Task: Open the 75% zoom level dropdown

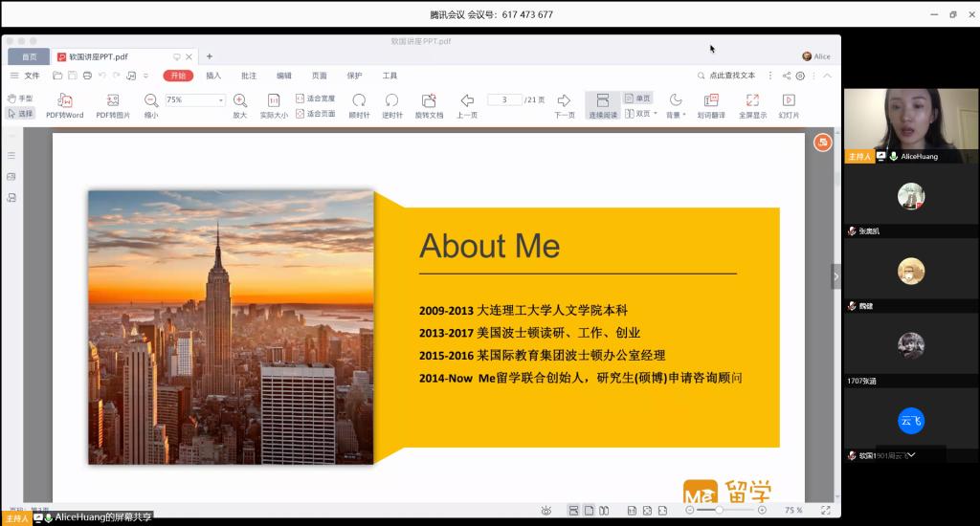Action: (221, 99)
